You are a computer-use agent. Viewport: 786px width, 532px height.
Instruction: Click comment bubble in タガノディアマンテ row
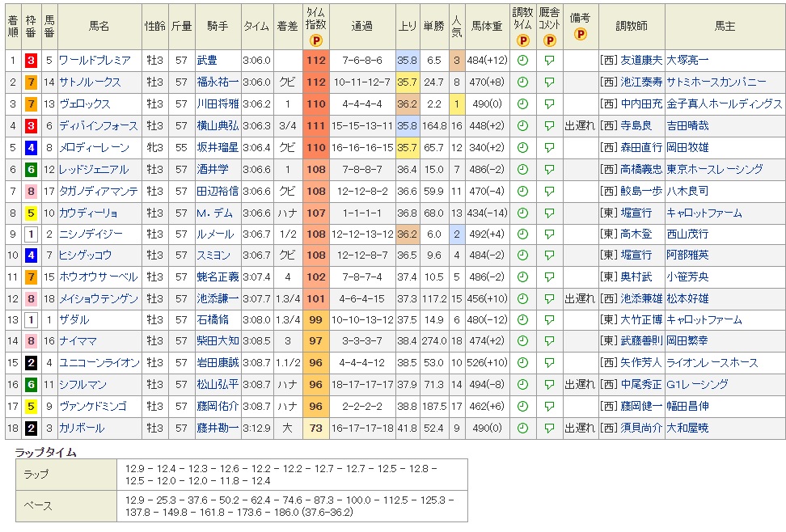pyautogui.click(x=549, y=191)
